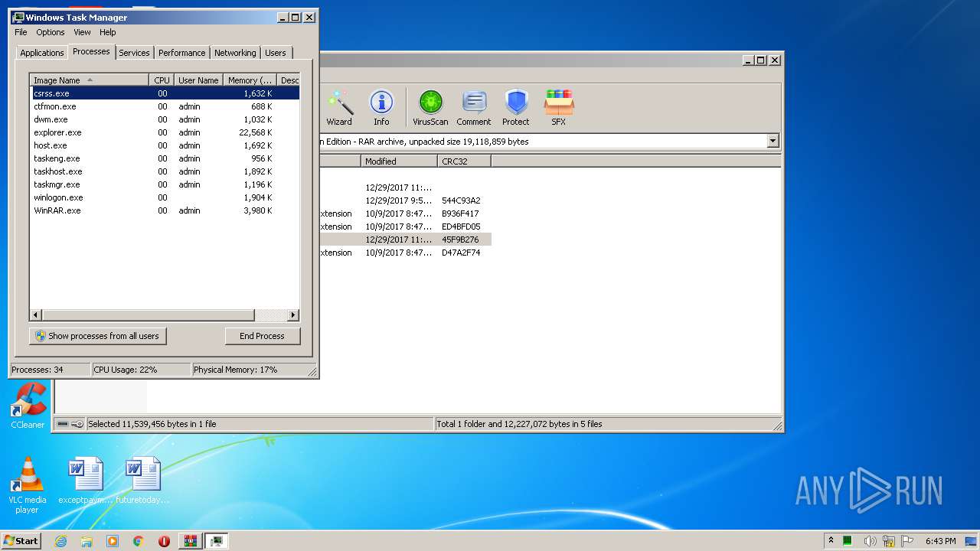Click the green CPU meter tray icon

click(848, 541)
